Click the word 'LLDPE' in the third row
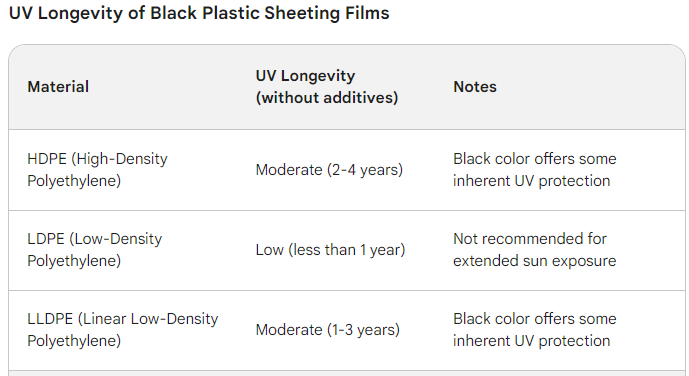689x376 pixels. [x=50, y=318]
